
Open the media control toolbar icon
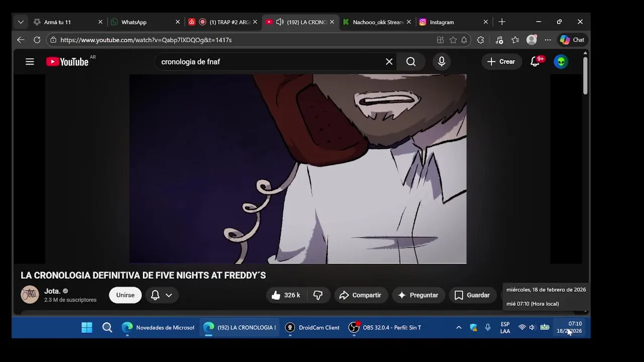point(499,40)
